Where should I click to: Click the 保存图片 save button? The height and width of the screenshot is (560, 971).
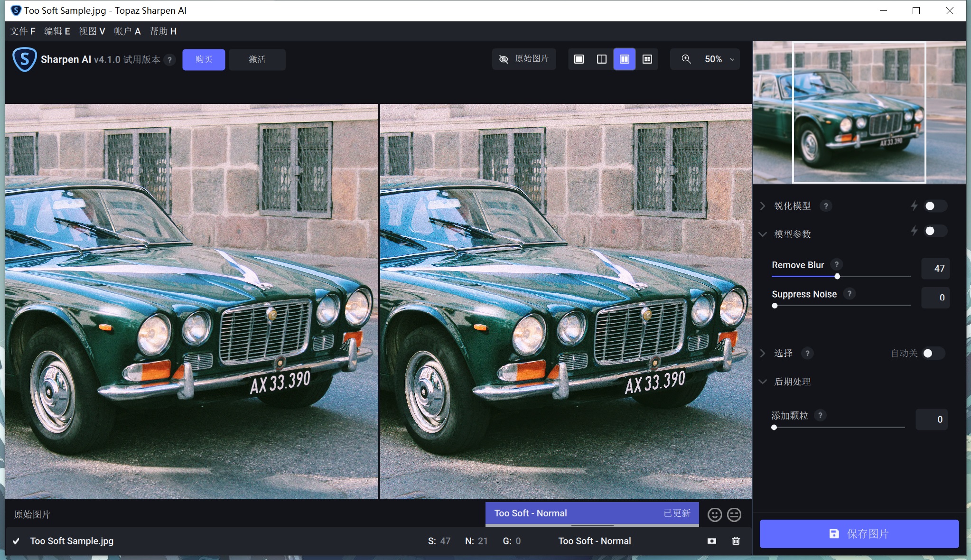(859, 534)
